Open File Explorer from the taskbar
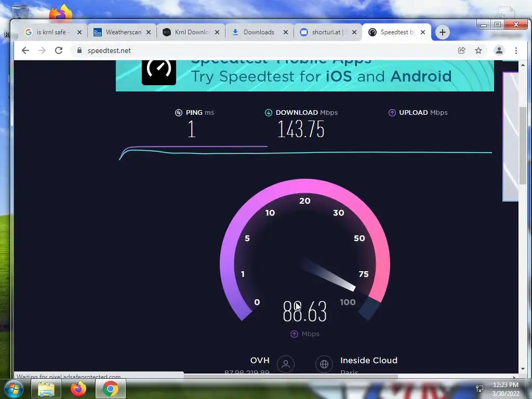Image resolution: width=532 pixels, height=399 pixels. (x=46, y=389)
